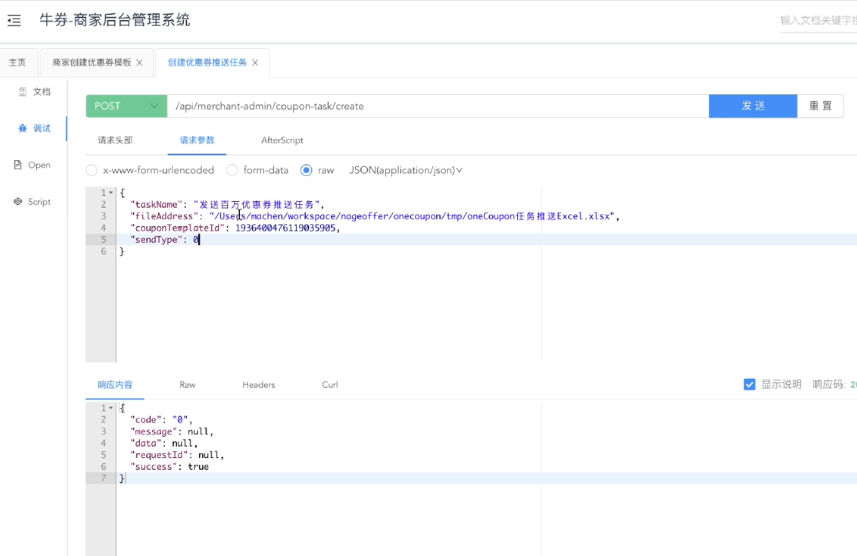Screen dimensions: 857x556
Task: Click the 重置 reset button
Action: pyautogui.click(x=820, y=106)
